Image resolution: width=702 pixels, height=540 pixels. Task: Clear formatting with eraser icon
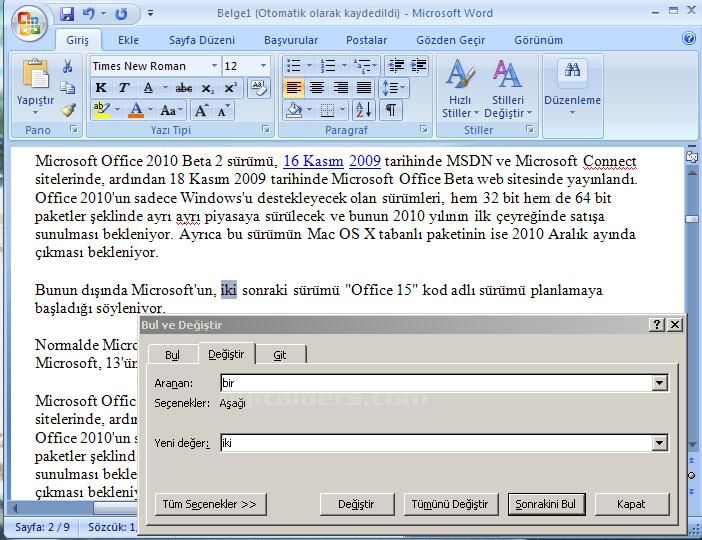(258, 87)
